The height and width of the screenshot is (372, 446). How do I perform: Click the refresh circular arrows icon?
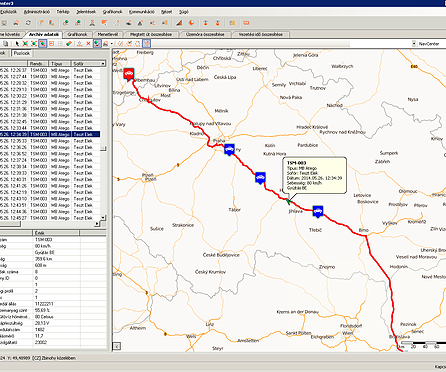click(x=28, y=23)
